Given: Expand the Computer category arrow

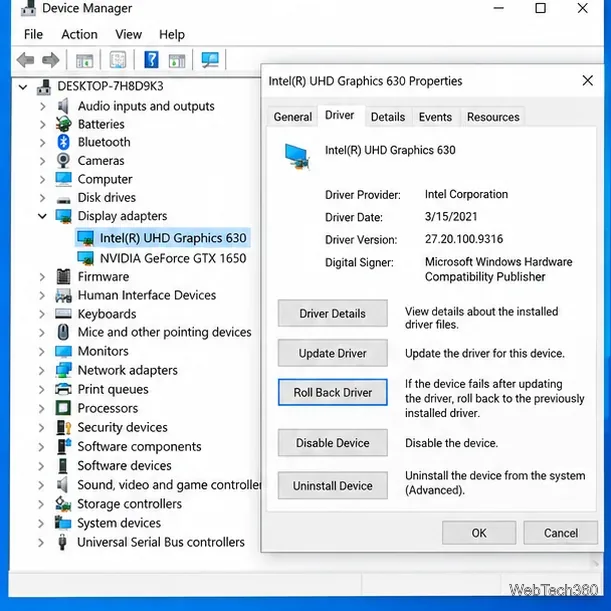Looking at the screenshot, I should click(42, 179).
